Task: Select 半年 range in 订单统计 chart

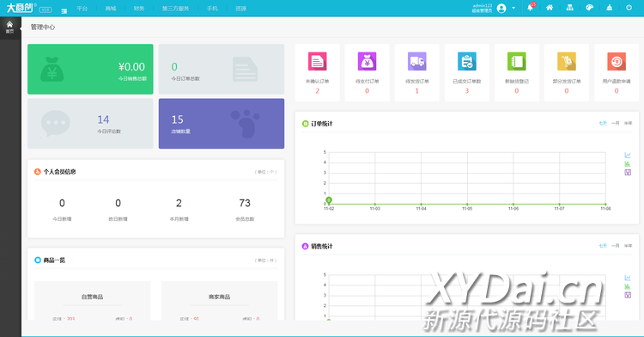Action: pos(628,123)
